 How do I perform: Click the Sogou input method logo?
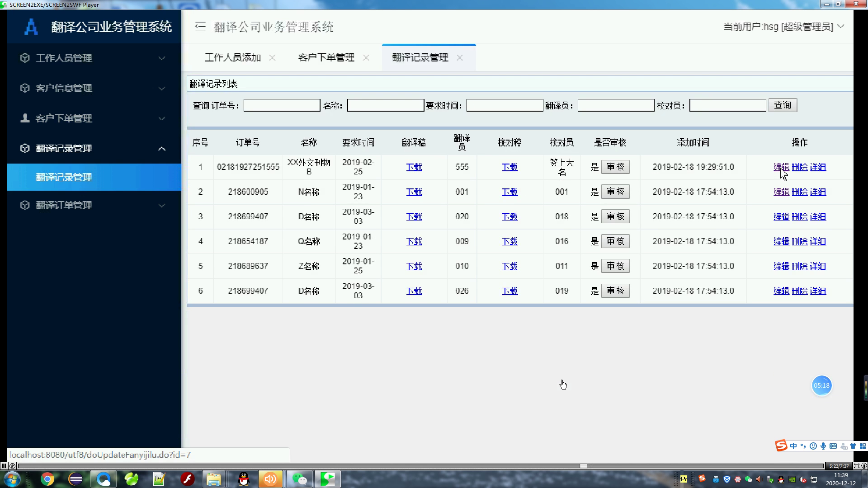click(x=781, y=446)
